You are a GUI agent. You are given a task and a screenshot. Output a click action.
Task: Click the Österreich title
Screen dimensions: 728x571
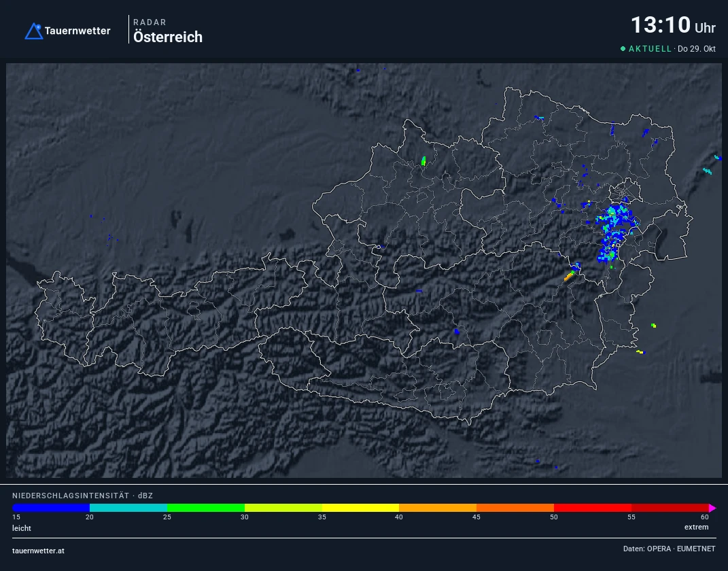(168, 37)
